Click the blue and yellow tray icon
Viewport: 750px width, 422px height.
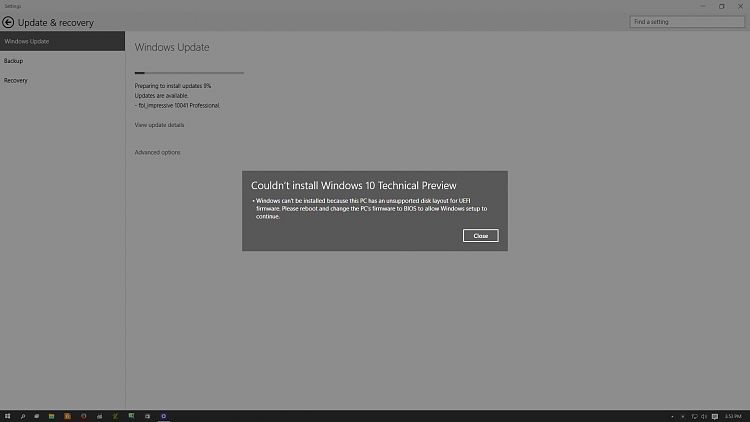[683, 416]
